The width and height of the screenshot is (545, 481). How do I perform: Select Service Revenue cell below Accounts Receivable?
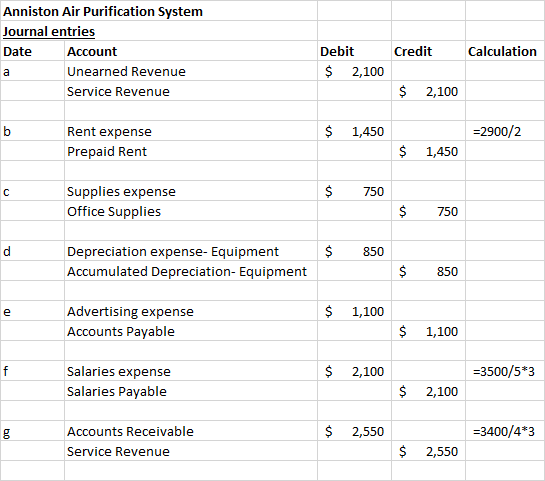click(191, 451)
